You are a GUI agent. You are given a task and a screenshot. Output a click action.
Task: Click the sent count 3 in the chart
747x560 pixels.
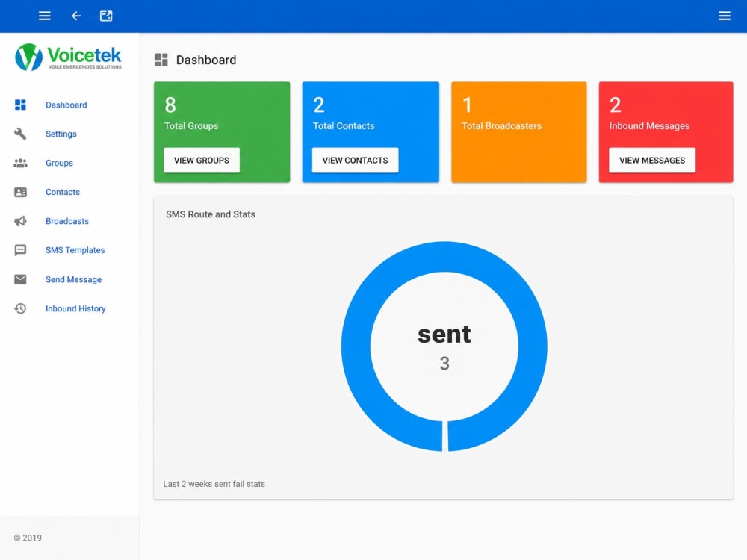tap(444, 364)
